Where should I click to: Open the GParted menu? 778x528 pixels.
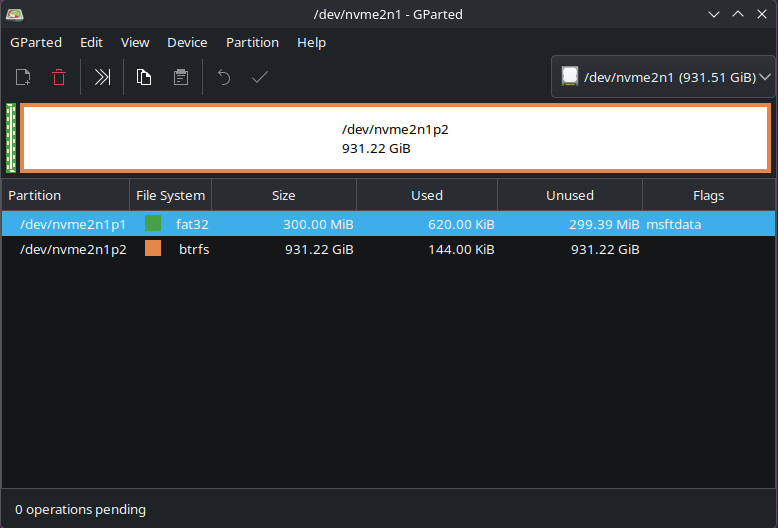pyautogui.click(x=36, y=43)
